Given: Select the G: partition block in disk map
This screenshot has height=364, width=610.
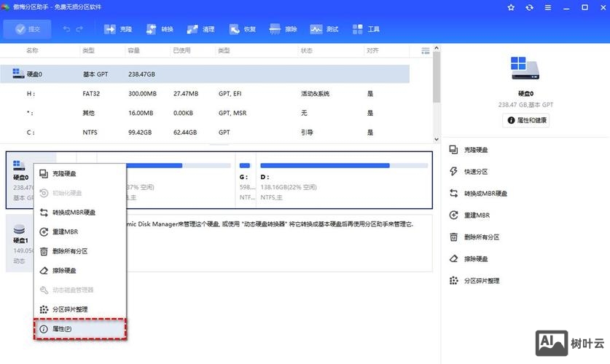Looking at the screenshot, I should tap(246, 181).
